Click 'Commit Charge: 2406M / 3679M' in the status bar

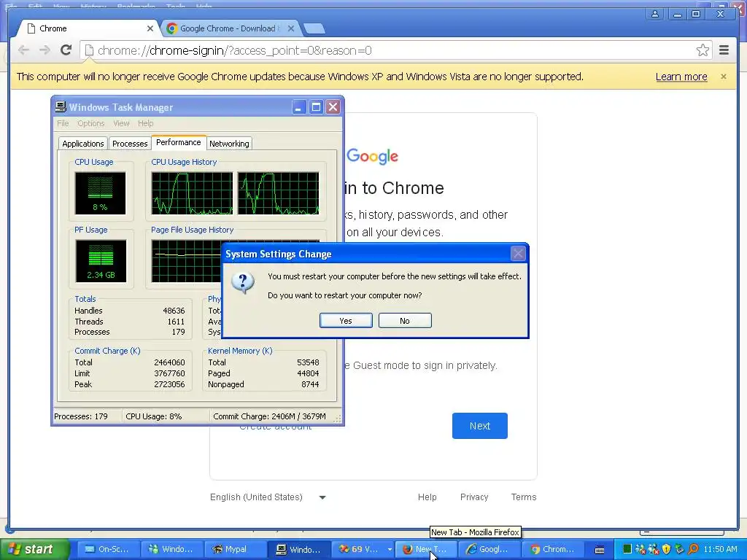pyautogui.click(x=270, y=416)
